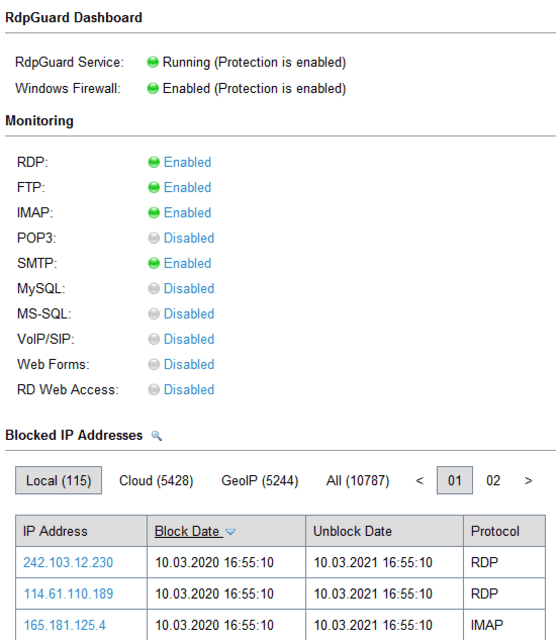Click the green status icon next to FTP
560x640 pixels.
[x=154, y=187]
